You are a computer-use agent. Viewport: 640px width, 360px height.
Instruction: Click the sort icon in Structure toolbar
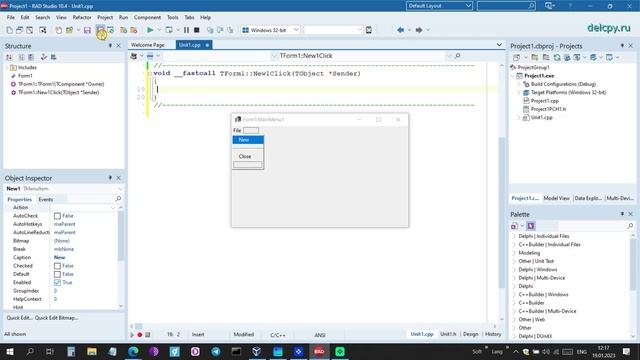[9, 57]
